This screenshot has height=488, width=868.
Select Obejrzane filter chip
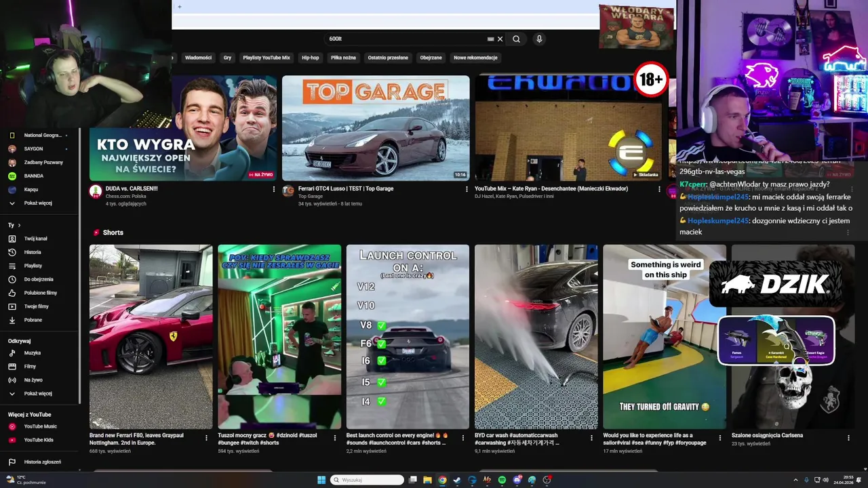point(431,58)
